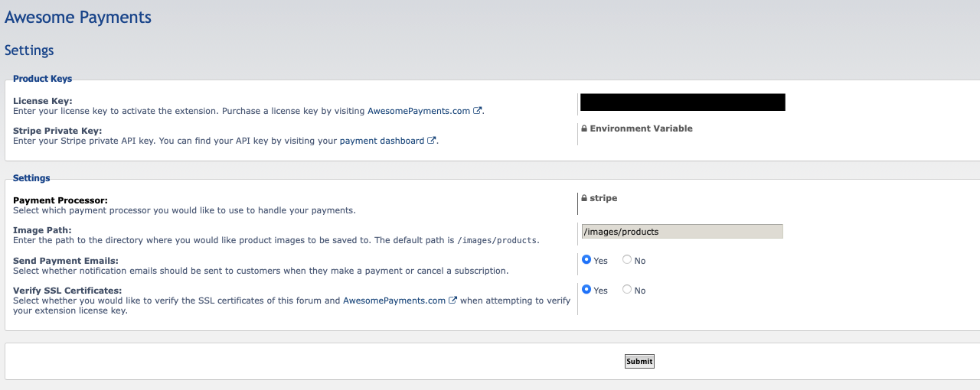
Task: Click the Awesome Payments page heading
Action: pyautogui.click(x=78, y=17)
